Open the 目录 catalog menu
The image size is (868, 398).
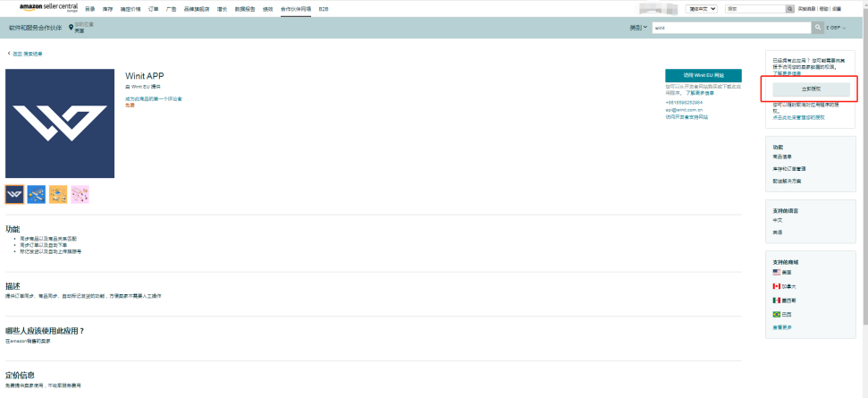click(x=89, y=9)
